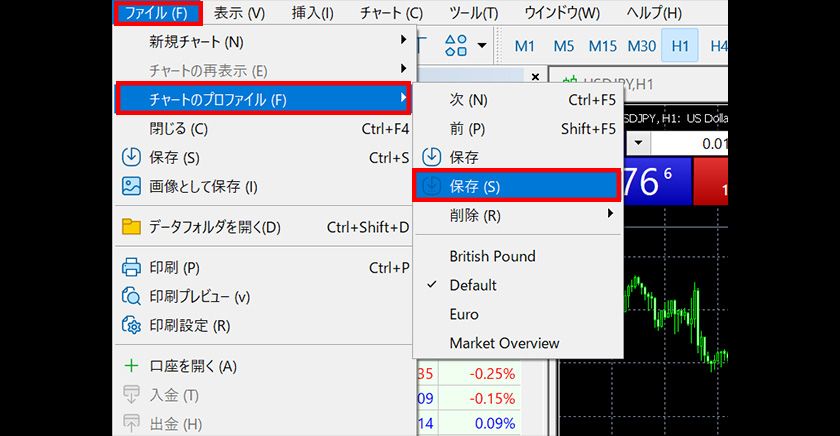Select the M15 timeframe button
Screen dimensions: 840x436
click(602, 46)
